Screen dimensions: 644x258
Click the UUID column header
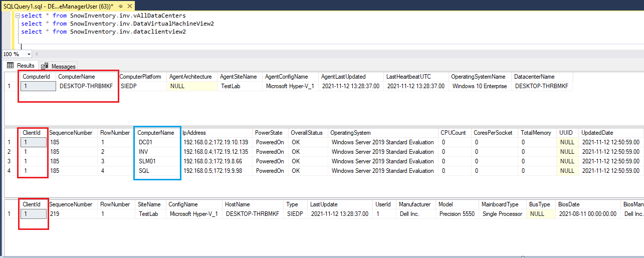click(x=568, y=133)
